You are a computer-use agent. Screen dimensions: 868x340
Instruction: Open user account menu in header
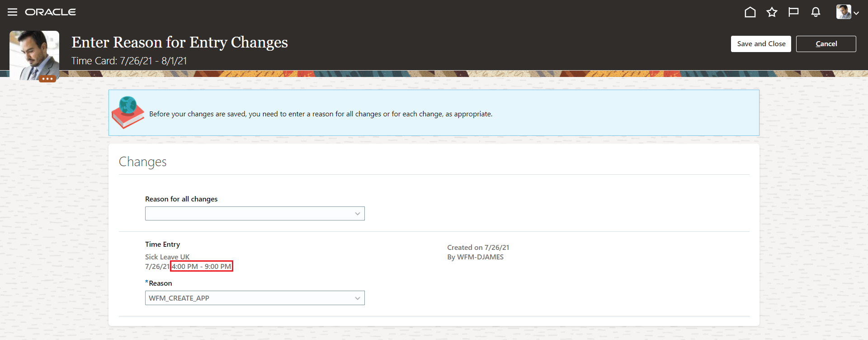tap(847, 12)
